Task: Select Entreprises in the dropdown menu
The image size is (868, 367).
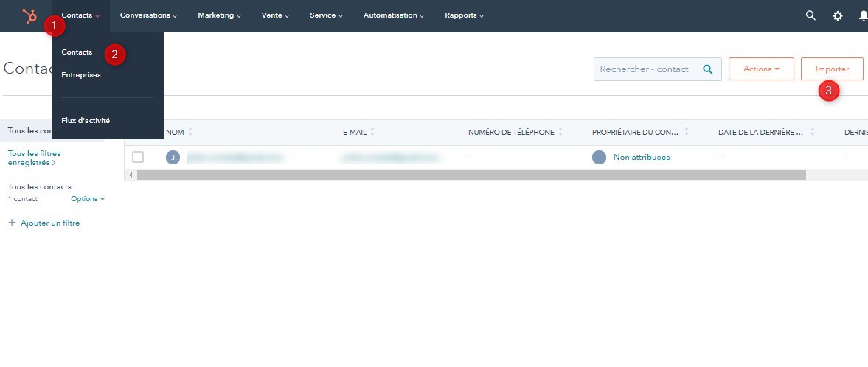Action: 81,74
